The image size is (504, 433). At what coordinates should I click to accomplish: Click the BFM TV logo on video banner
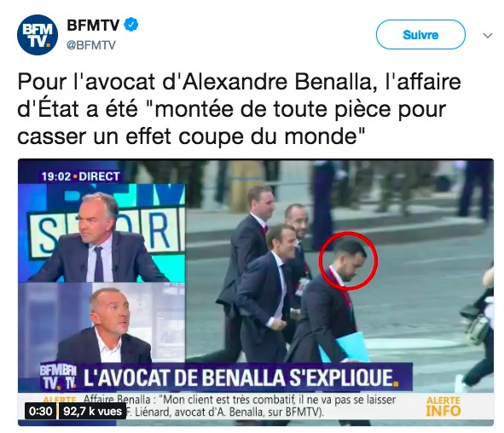pos(58,377)
